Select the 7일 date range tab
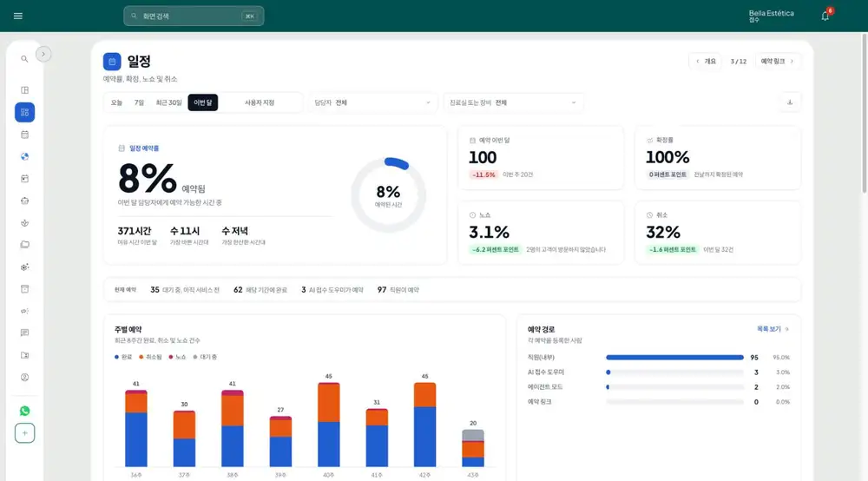The height and width of the screenshot is (481, 868). [x=139, y=102]
